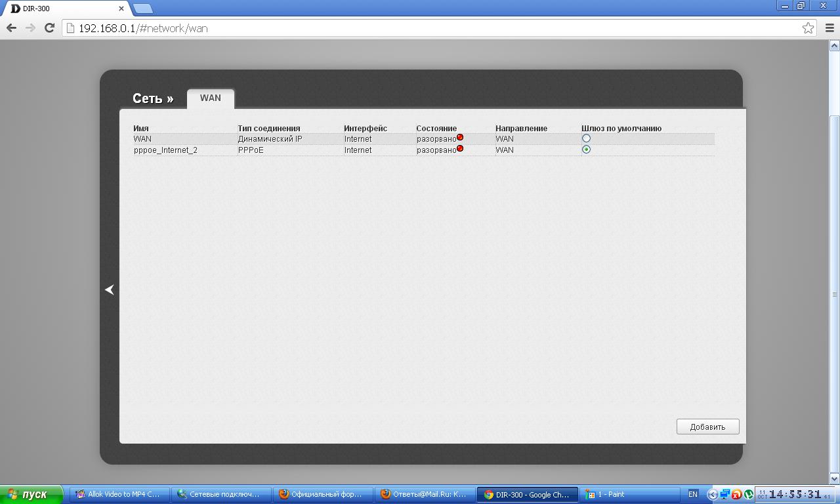The width and height of the screenshot is (840, 504).
Task: Click Internet interface cell in pppoe_Internet_2 row
Action: 358,150
